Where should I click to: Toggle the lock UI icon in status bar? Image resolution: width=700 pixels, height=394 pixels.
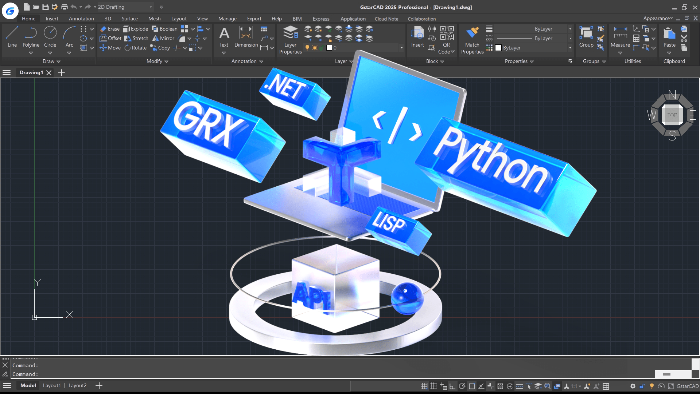point(642,386)
